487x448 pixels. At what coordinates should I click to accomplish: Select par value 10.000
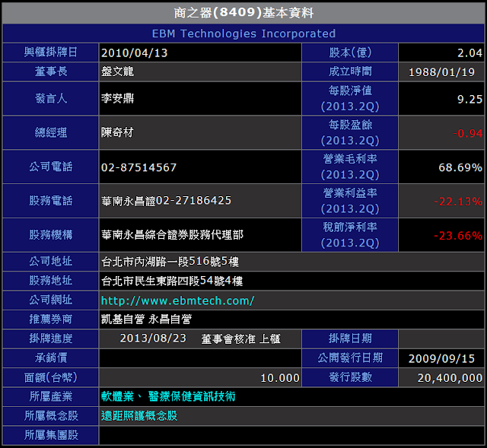[x=280, y=378]
